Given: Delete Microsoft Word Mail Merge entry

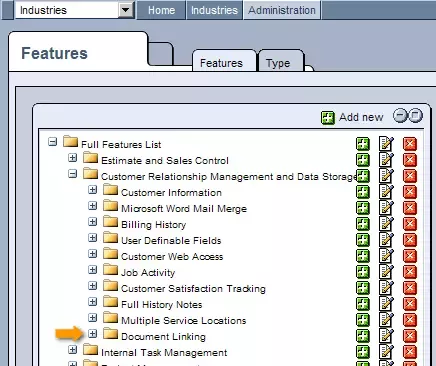Looking at the screenshot, I should click(410, 208).
